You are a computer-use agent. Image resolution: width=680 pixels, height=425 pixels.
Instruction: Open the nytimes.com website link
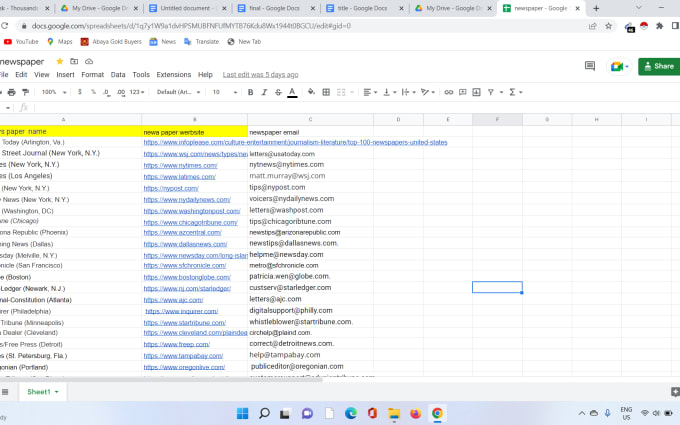[x=180, y=166]
